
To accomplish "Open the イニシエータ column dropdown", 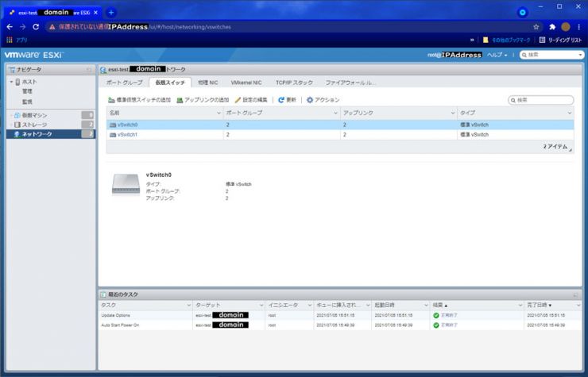I will pyautogui.click(x=309, y=306).
